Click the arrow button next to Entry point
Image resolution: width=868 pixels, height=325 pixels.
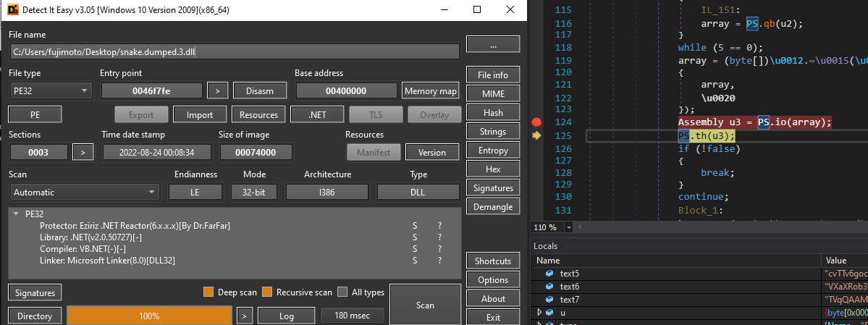point(217,90)
